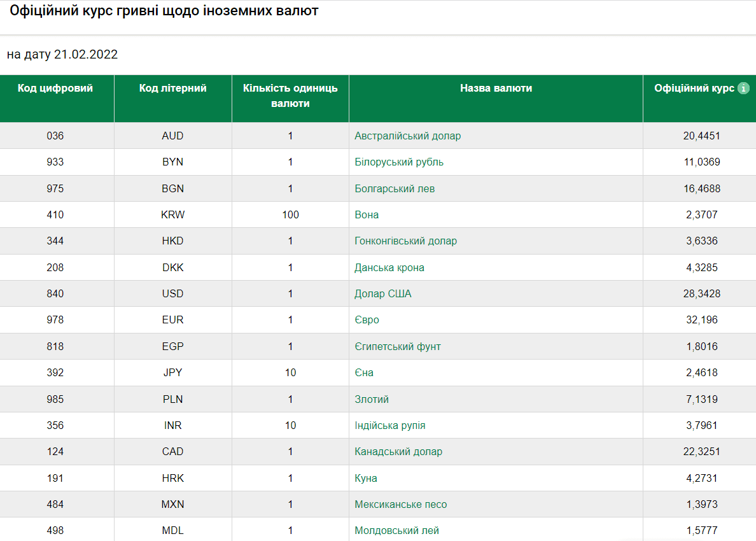The height and width of the screenshot is (541, 756).
Task: Open the Куна currency link
Action: (x=365, y=479)
